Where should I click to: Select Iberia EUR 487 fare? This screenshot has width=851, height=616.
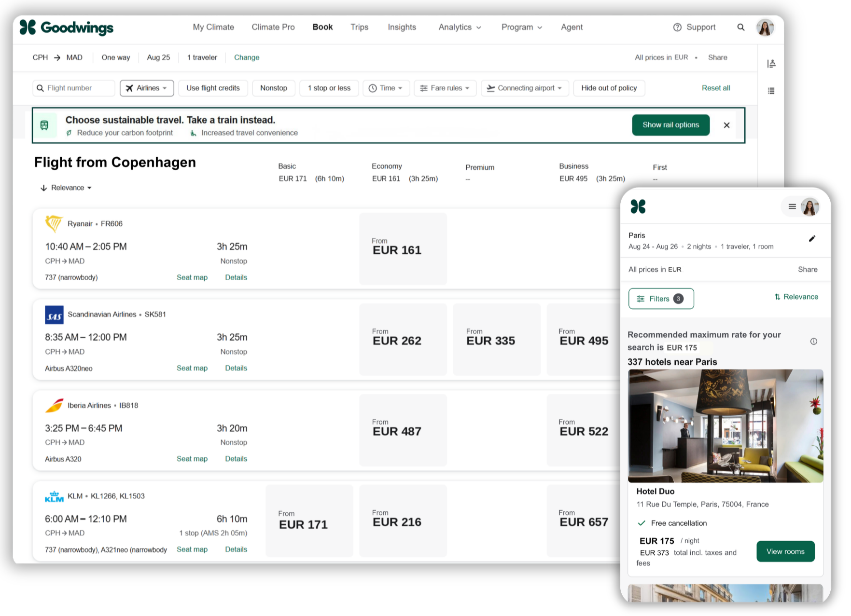tap(403, 430)
